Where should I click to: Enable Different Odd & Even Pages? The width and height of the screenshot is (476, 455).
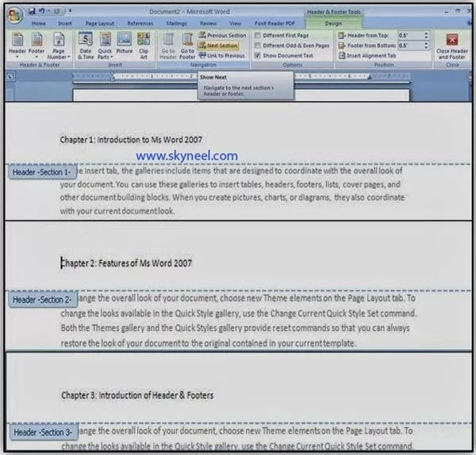pos(258,45)
